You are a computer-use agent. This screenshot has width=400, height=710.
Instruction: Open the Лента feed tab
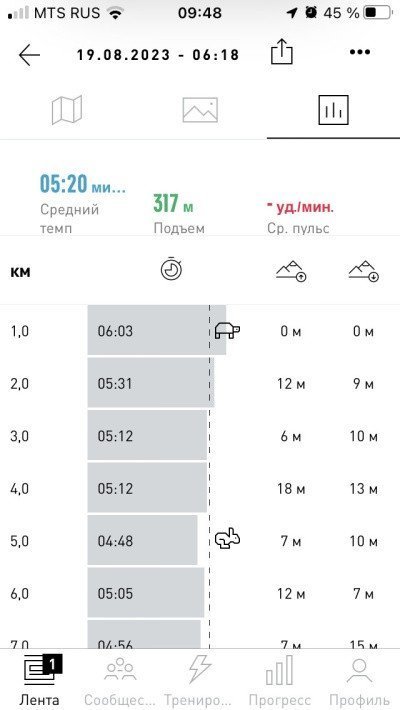(x=39, y=680)
